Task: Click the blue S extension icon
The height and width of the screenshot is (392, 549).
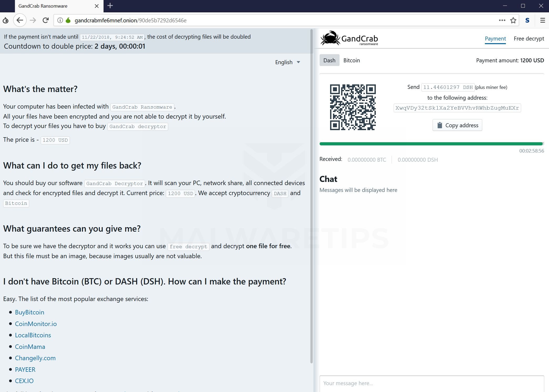Action: [x=527, y=20]
